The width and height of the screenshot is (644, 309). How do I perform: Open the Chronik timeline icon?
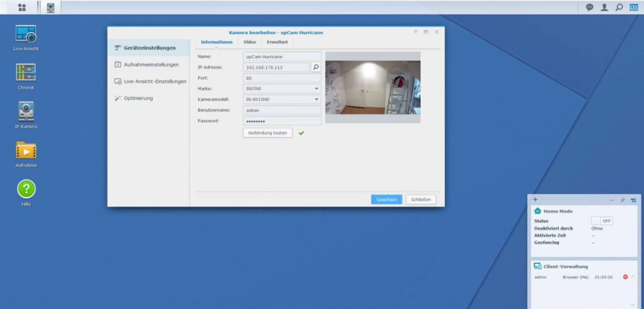(x=26, y=73)
